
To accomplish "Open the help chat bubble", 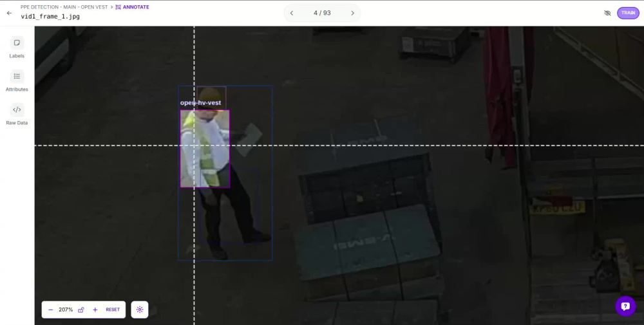I will pyautogui.click(x=625, y=306).
